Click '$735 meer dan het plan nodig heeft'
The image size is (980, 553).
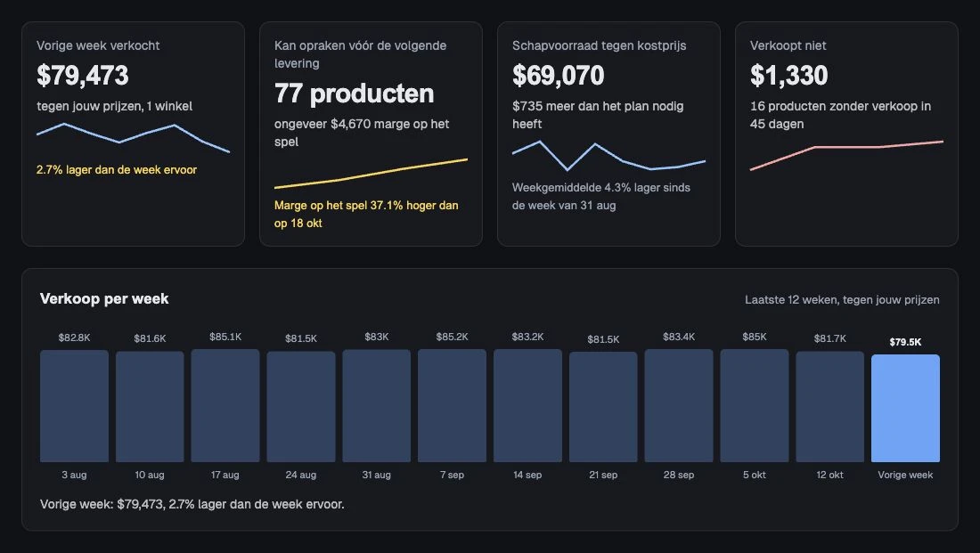[598, 115]
